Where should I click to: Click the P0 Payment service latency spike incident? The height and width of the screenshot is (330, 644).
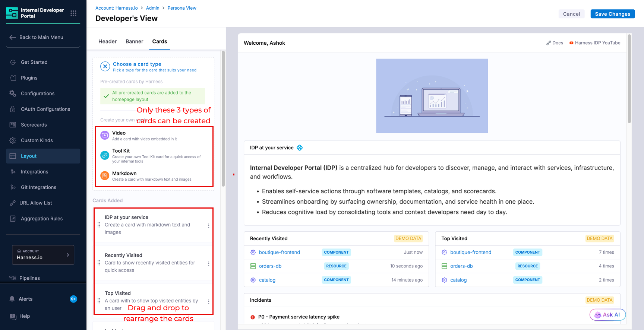[299, 317]
